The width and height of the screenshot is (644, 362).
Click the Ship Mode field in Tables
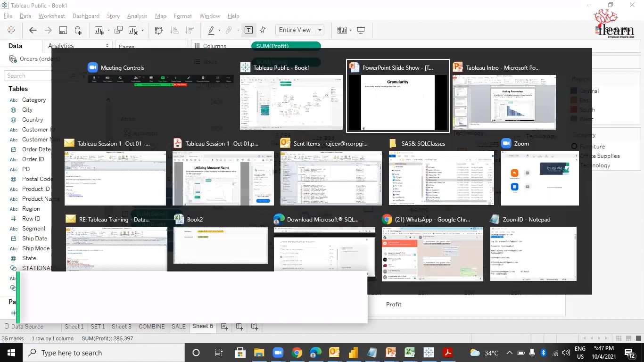(x=36, y=248)
